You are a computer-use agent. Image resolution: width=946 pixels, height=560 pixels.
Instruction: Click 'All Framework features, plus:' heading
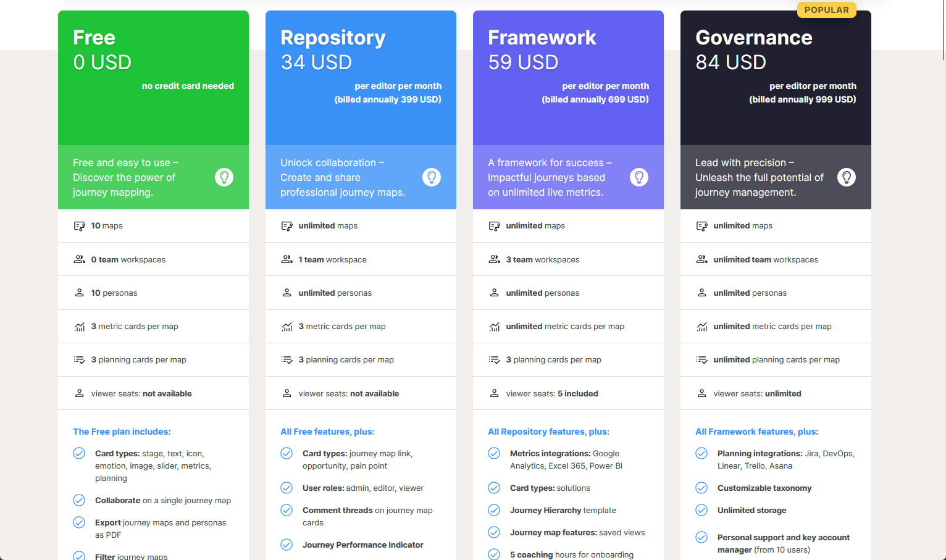756,432
